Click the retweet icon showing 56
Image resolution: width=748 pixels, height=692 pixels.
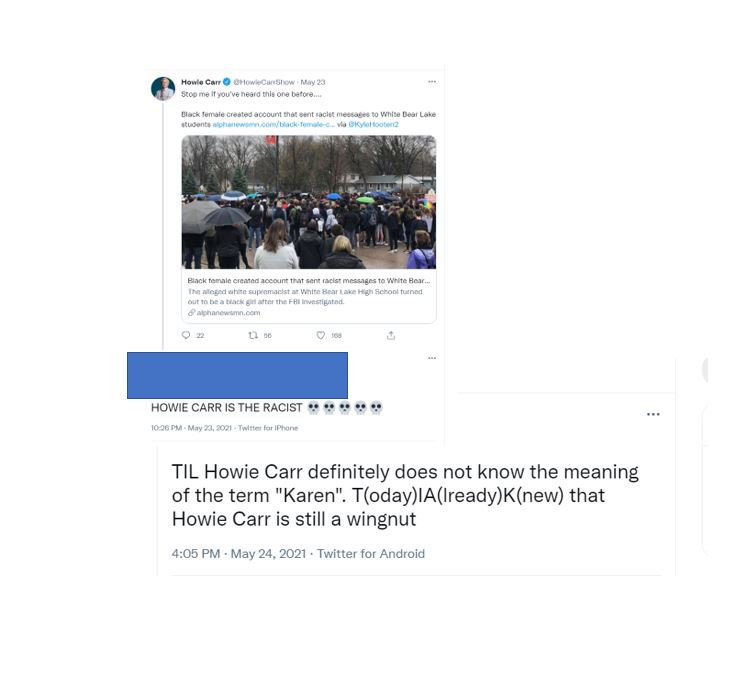coord(253,335)
